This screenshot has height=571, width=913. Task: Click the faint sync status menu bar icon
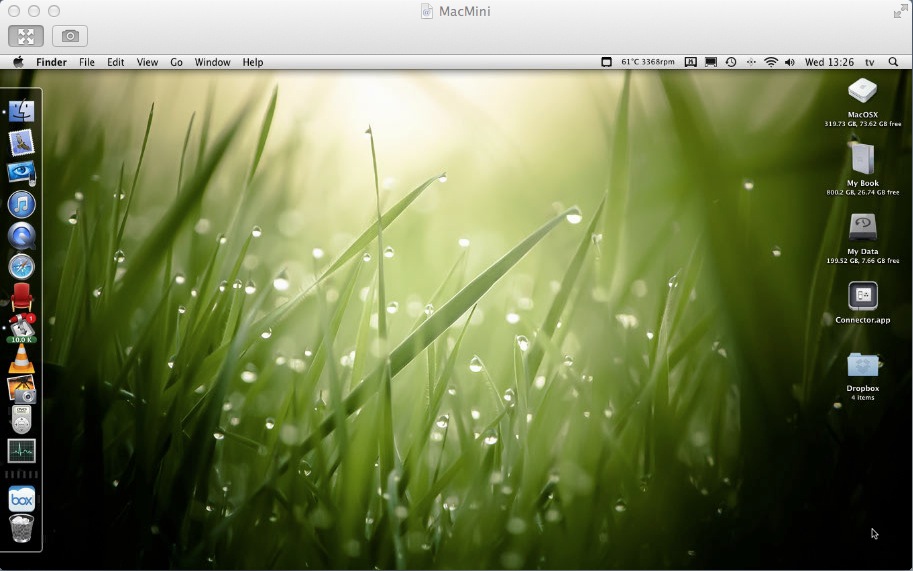click(751, 62)
